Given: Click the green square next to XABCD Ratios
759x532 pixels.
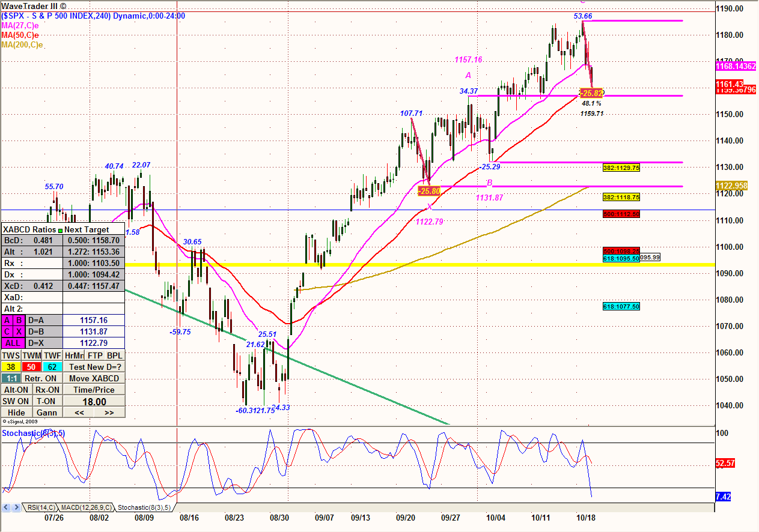Looking at the screenshot, I should [60, 231].
